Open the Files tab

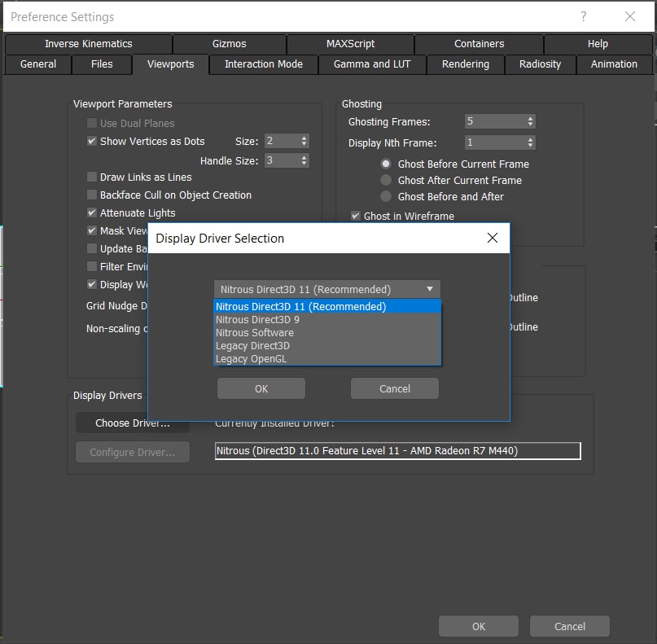tap(102, 64)
